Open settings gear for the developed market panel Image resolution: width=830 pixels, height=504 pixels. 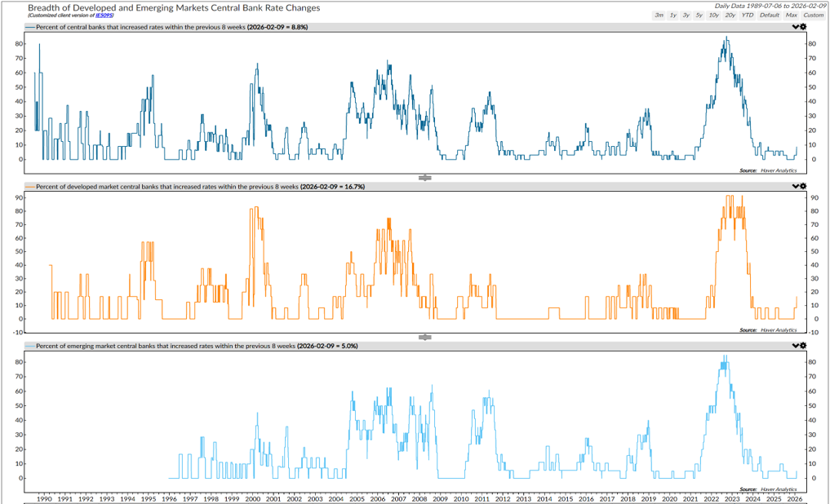804,187
